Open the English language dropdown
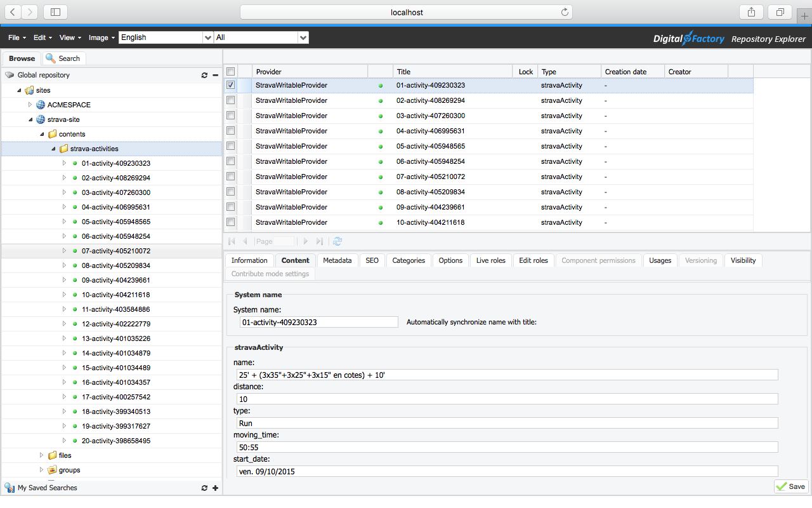Screen dimensions: 812x508 (x=207, y=37)
